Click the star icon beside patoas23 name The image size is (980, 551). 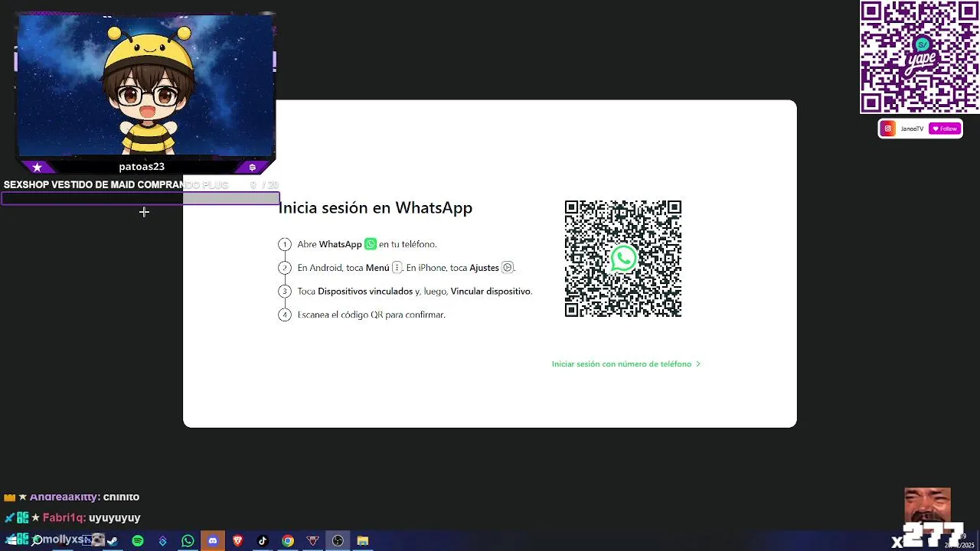37,167
